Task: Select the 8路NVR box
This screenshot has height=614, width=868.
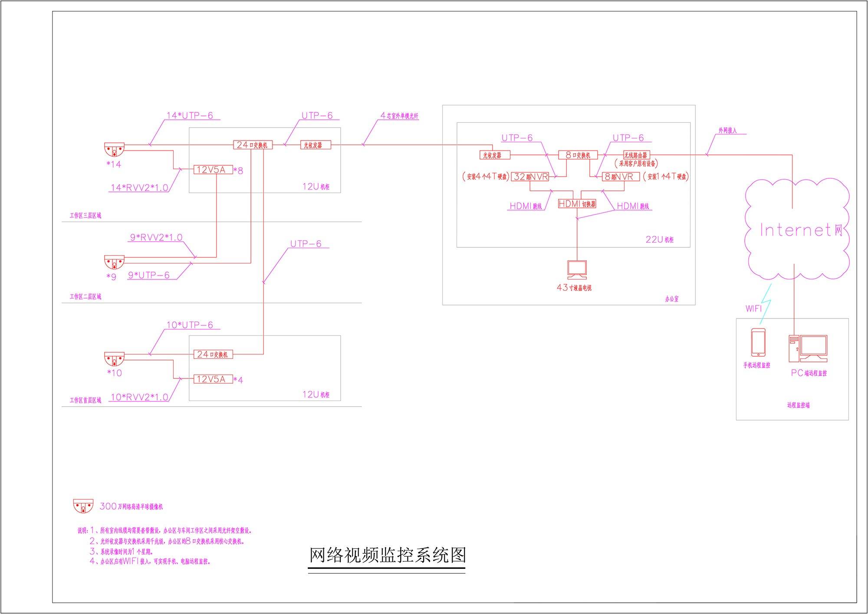Action: 621,177
